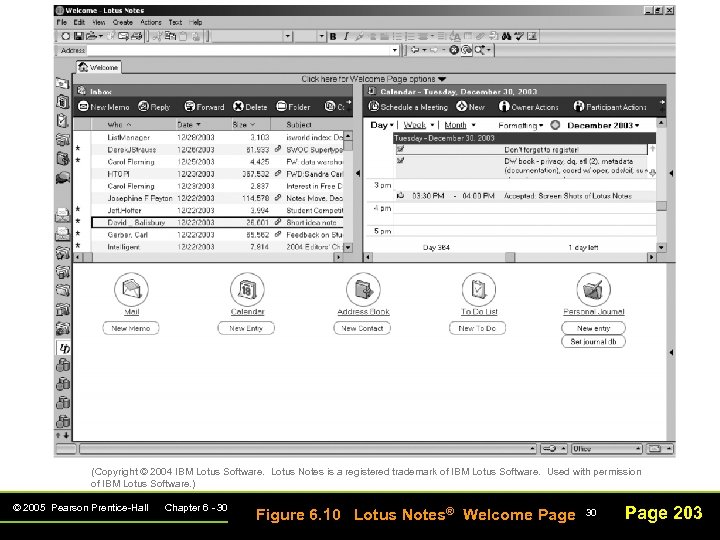
Task: Sort Inbox by Size column arrow
Action: (253, 124)
